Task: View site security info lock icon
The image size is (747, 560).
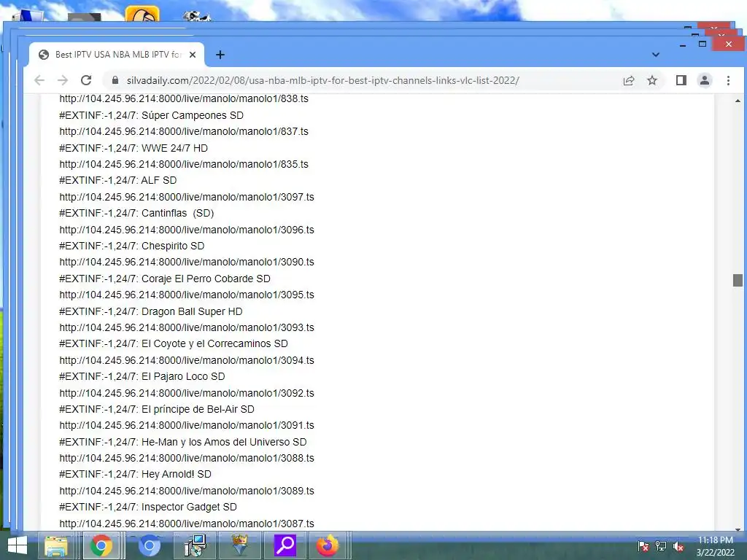Action: (x=115, y=80)
